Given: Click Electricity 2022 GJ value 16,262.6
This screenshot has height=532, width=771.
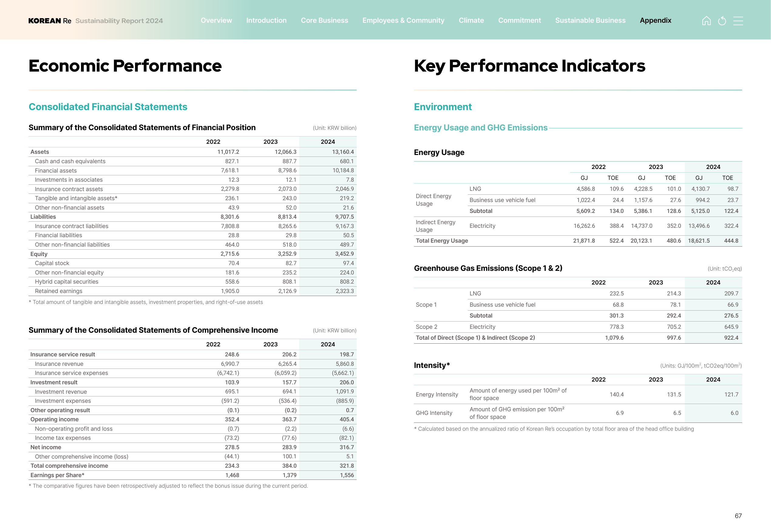Looking at the screenshot, I should [x=584, y=226].
